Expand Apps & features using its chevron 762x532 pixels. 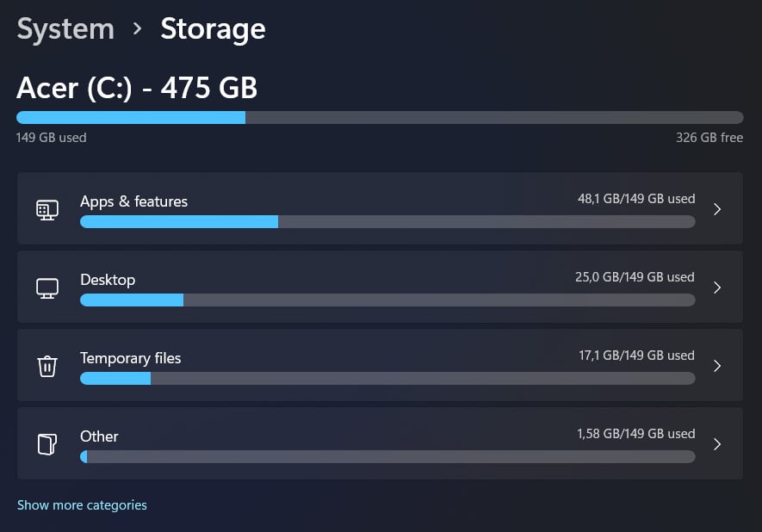coord(717,209)
